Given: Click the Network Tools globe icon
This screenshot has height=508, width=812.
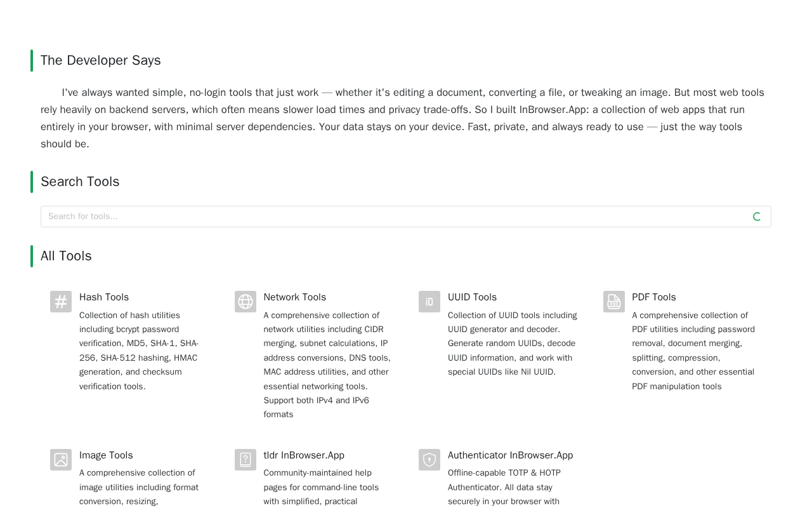Looking at the screenshot, I should coord(246,302).
